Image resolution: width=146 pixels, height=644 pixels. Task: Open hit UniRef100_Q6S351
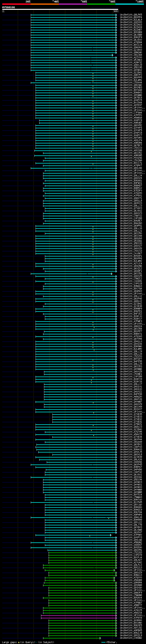[x=131, y=274]
